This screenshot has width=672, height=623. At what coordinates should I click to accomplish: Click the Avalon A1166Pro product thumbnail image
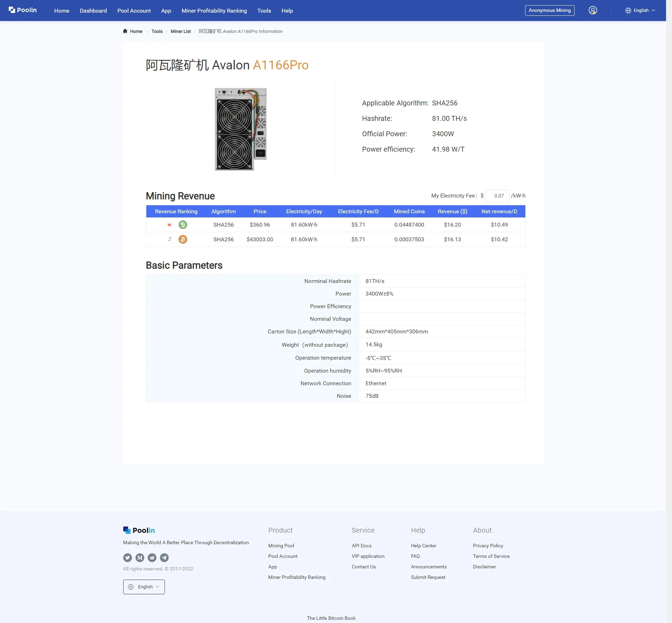pyautogui.click(x=240, y=130)
